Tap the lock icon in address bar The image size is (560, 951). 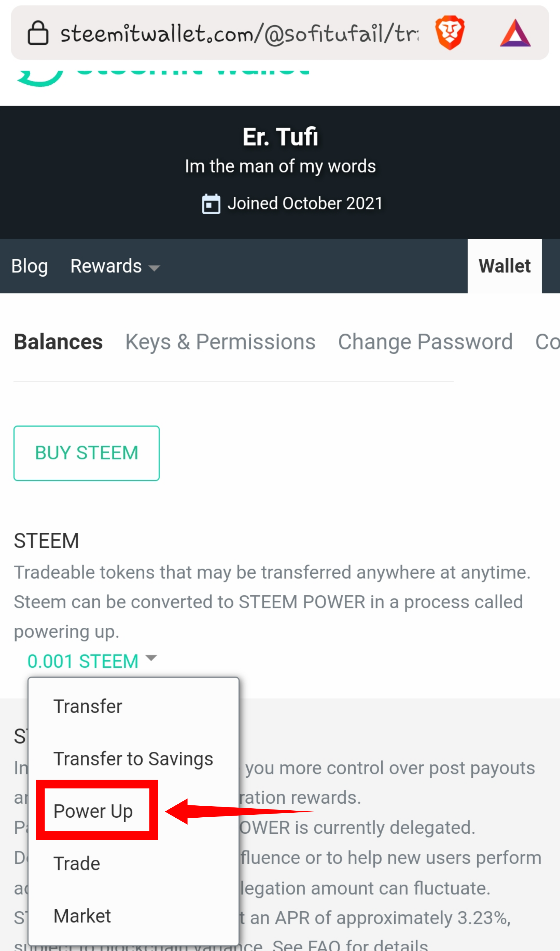click(38, 33)
